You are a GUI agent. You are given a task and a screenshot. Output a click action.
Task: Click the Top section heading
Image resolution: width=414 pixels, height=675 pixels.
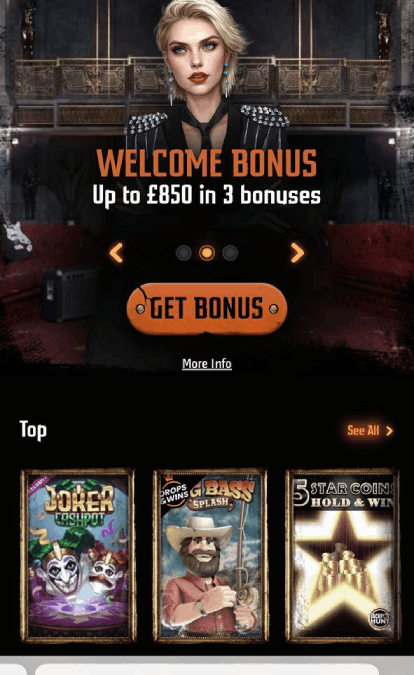pos(33,430)
